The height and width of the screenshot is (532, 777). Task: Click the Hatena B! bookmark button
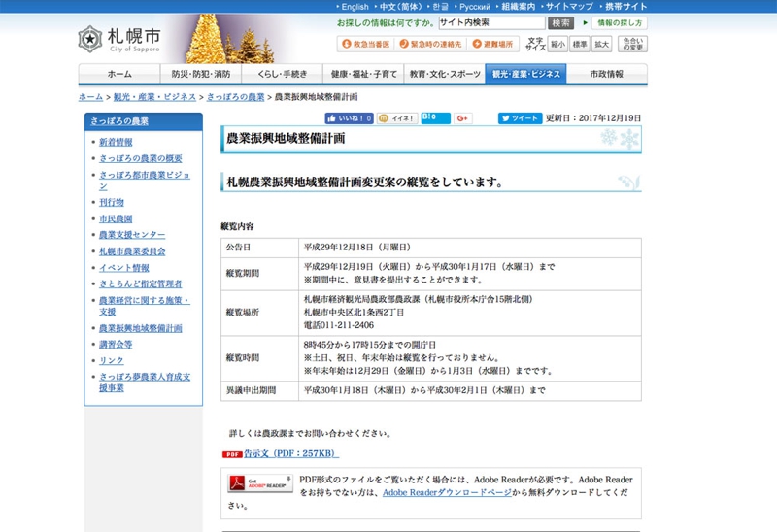(x=434, y=118)
